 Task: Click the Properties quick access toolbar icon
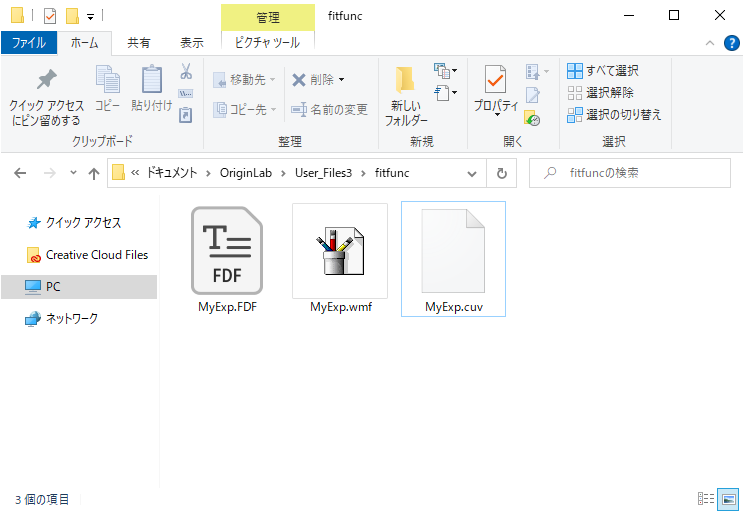pos(50,16)
